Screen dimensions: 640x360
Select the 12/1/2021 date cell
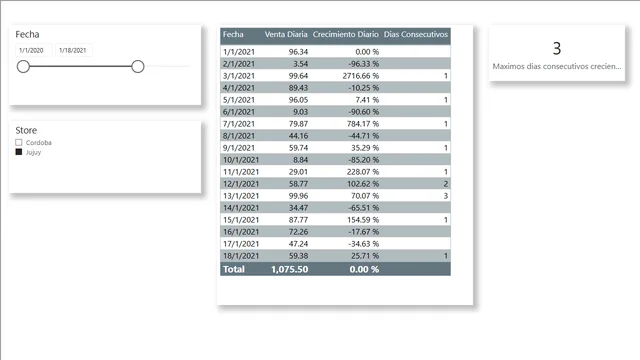click(241, 184)
